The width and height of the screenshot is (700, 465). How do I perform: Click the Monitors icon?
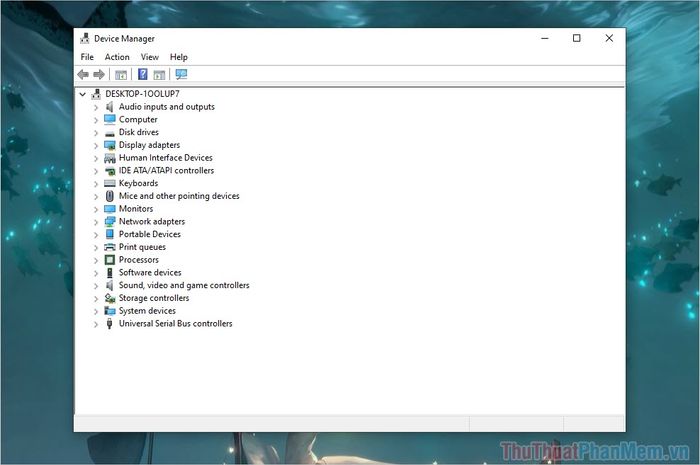coord(109,208)
